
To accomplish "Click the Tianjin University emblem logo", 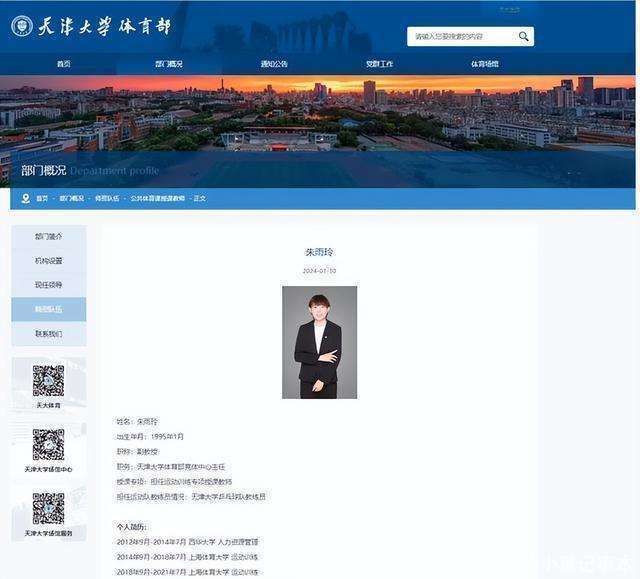I will click(x=22, y=26).
